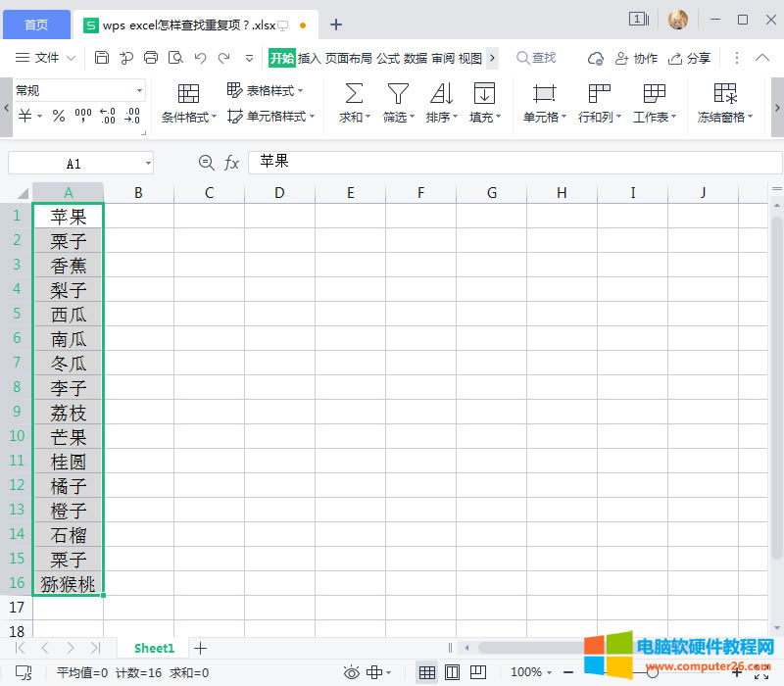Click the 协作 collaborate button
The width and height of the screenshot is (784, 686).
click(x=637, y=58)
